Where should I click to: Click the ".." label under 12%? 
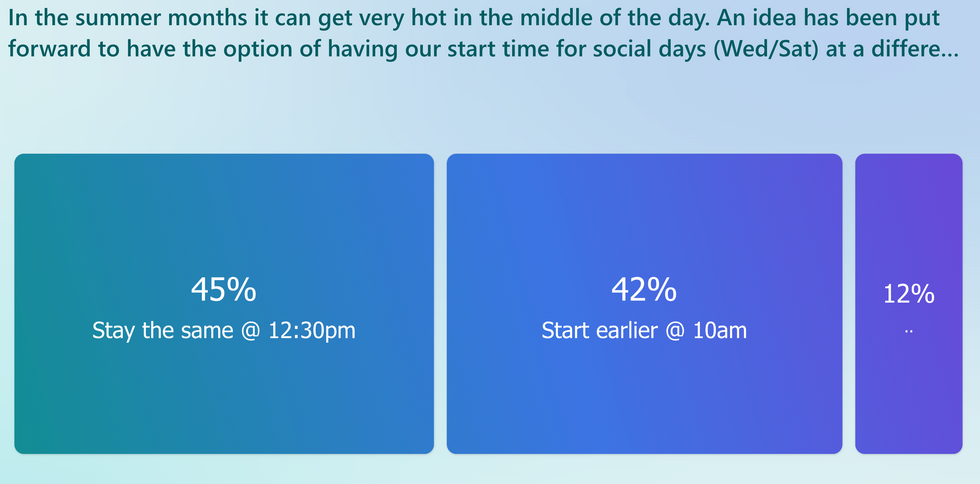(908, 332)
